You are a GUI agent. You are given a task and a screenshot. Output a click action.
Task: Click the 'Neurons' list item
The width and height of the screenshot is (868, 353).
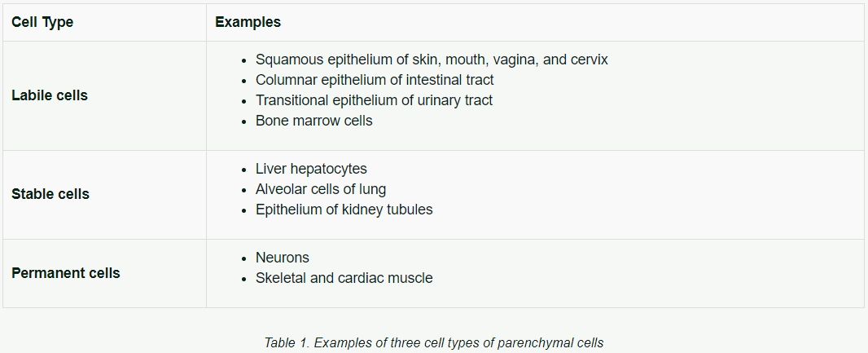coord(282,258)
